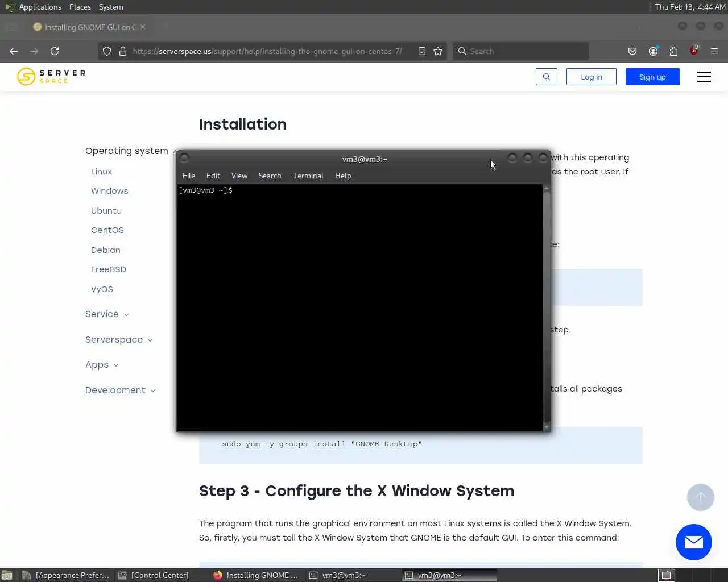Open the terminal Help menu

click(343, 176)
